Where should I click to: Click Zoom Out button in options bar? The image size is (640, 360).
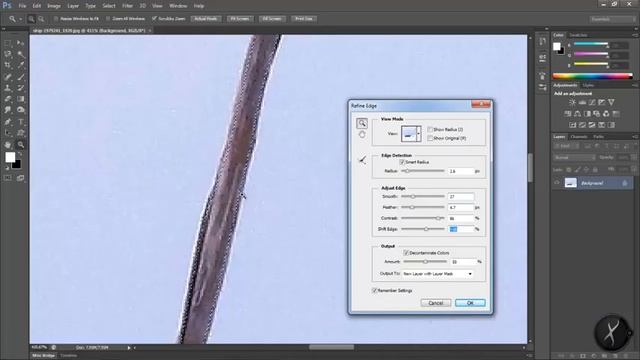tap(41, 19)
